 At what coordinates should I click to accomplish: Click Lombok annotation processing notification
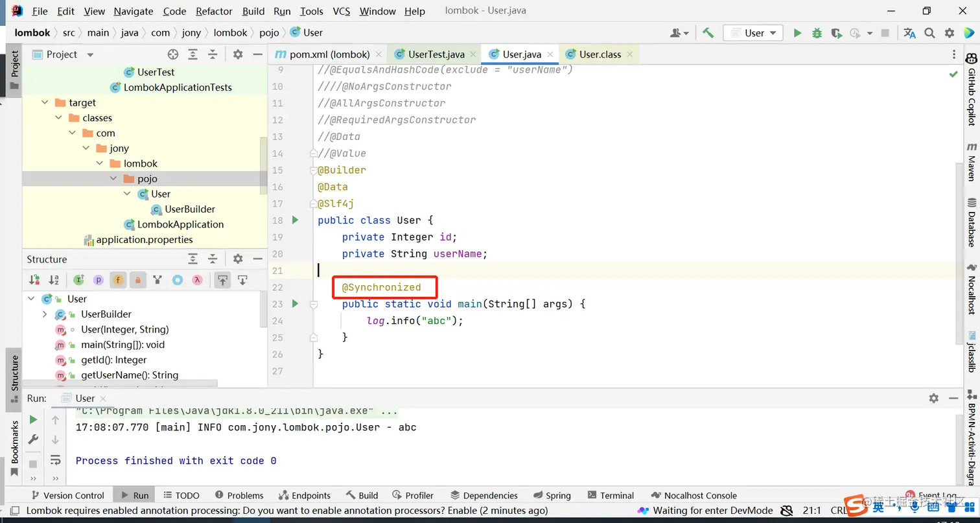pyautogui.click(x=287, y=511)
